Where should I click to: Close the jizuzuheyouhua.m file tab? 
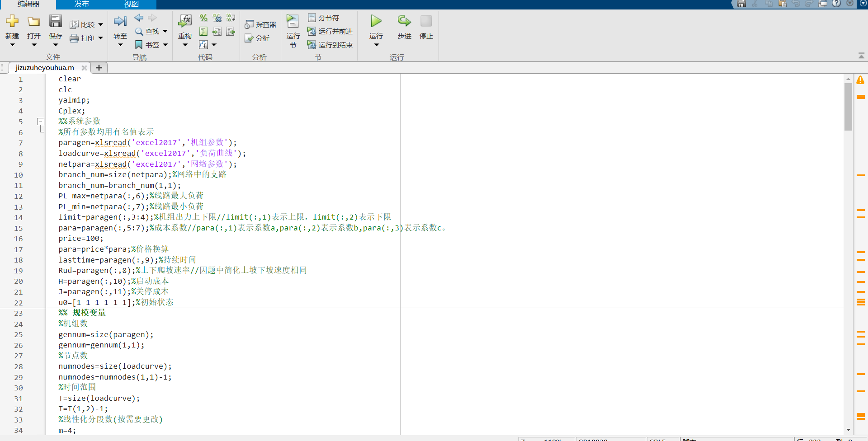coord(84,68)
